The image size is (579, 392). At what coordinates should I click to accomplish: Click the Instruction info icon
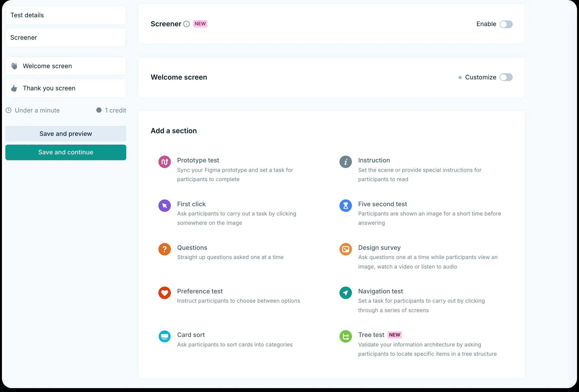(x=345, y=162)
